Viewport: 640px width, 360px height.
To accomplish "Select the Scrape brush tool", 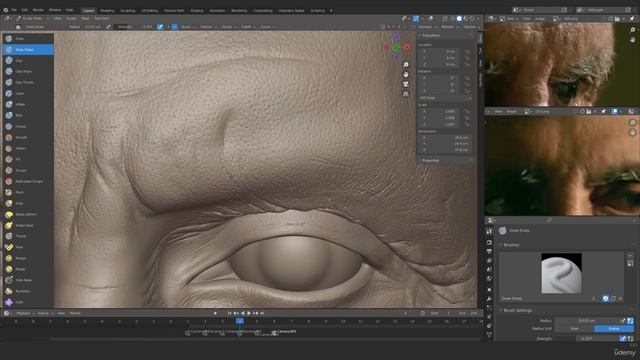I will pyautogui.click(x=28, y=171).
